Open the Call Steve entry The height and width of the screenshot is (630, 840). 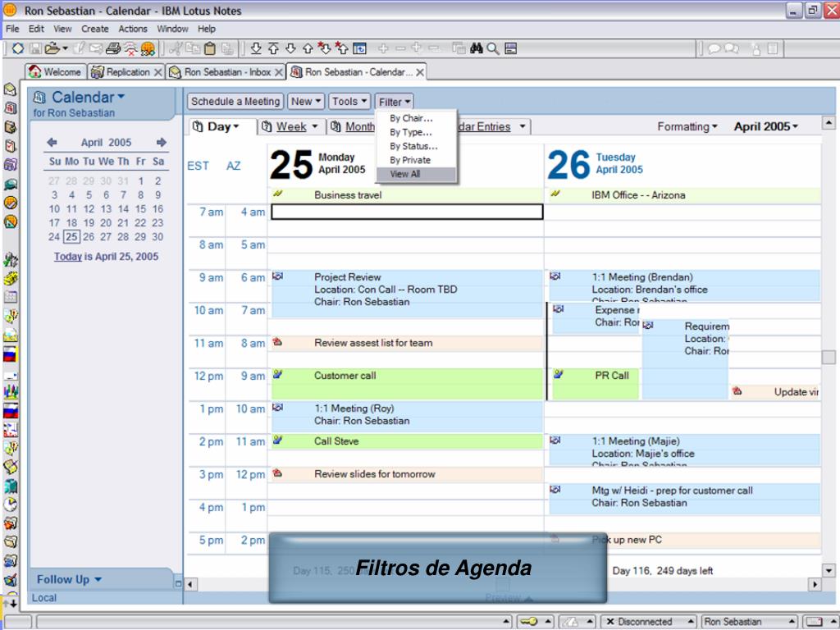pyautogui.click(x=407, y=441)
